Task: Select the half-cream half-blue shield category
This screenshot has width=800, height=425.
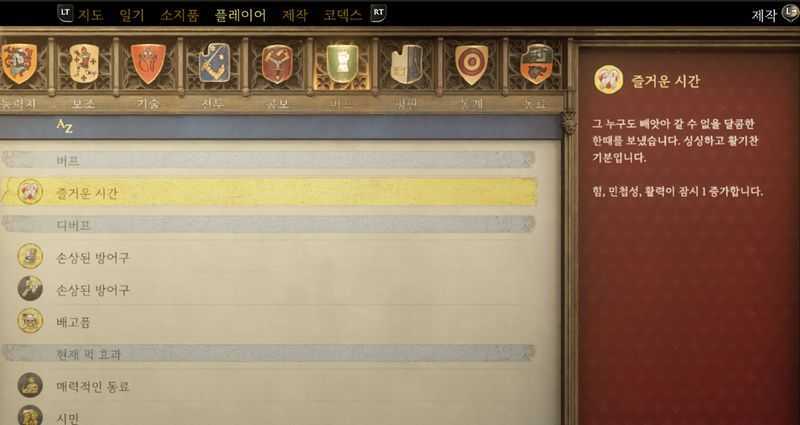Action: 407,64
